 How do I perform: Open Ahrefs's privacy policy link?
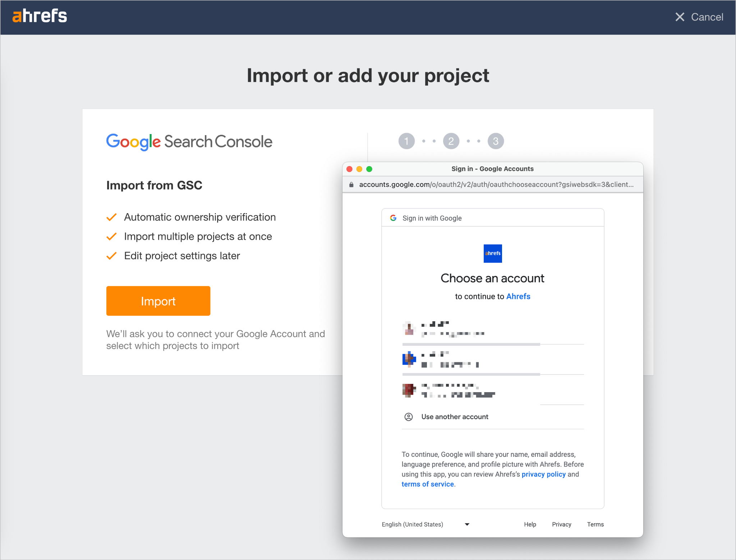pyautogui.click(x=543, y=474)
